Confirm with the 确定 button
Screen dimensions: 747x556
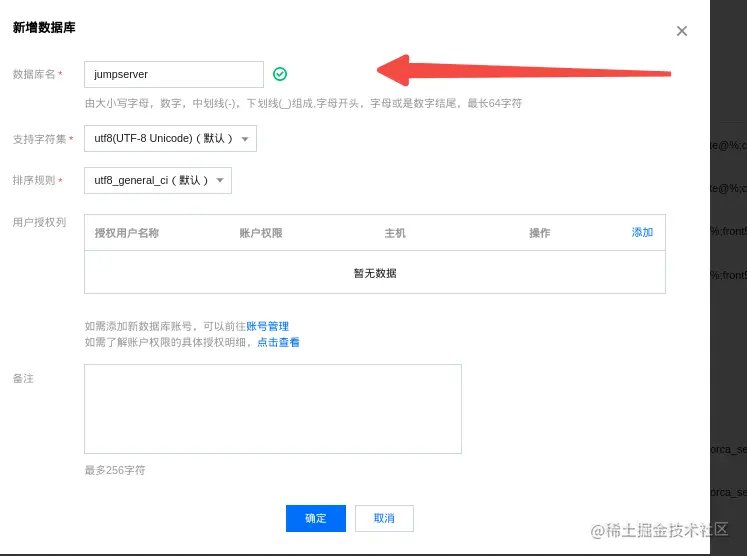click(x=316, y=518)
